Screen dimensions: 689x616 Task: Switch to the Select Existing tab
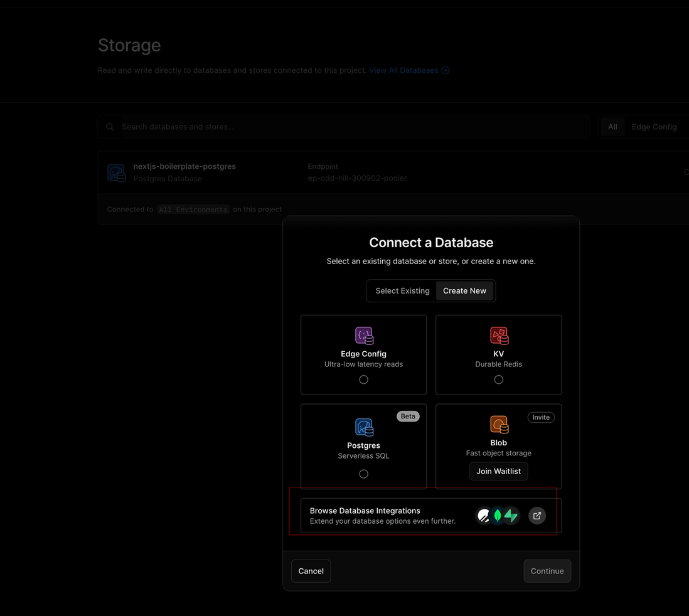[x=402, y=291]
